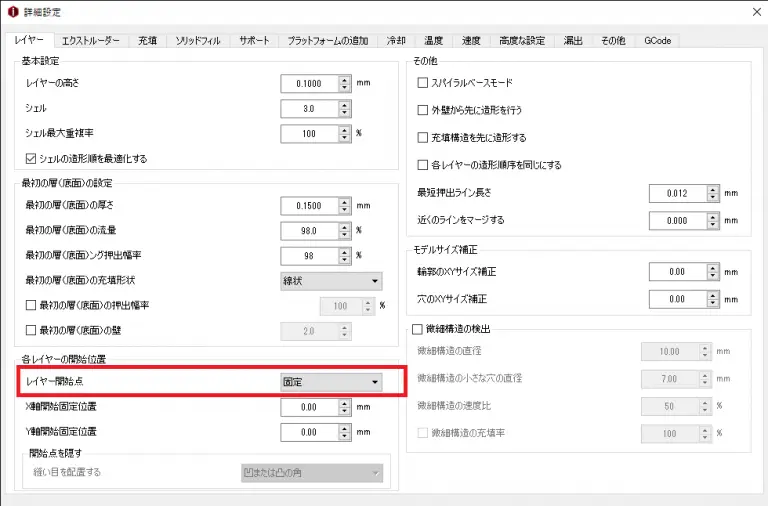
Task: Click the 穴のXYサイズ補正 input field
Action: [676, 298]
